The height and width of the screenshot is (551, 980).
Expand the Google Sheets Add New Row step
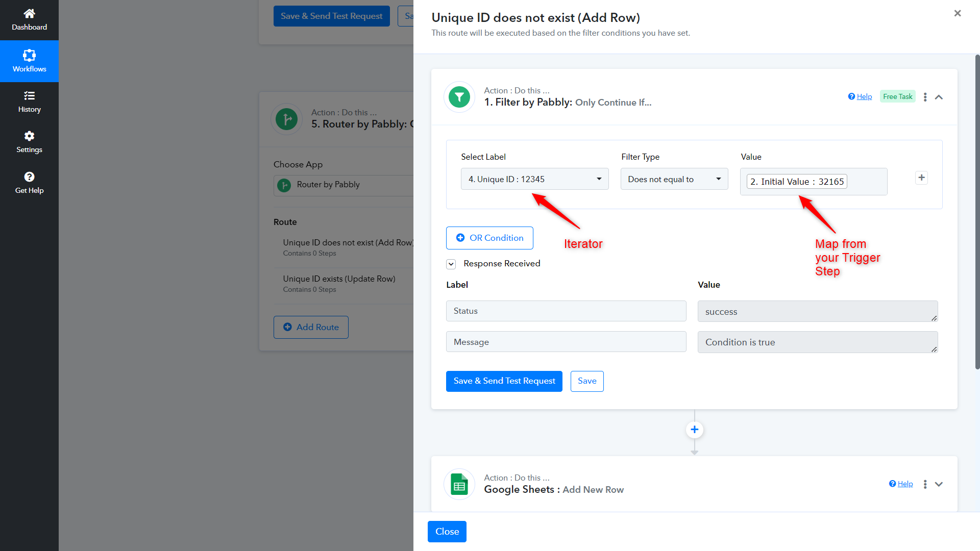coord(939,484)
